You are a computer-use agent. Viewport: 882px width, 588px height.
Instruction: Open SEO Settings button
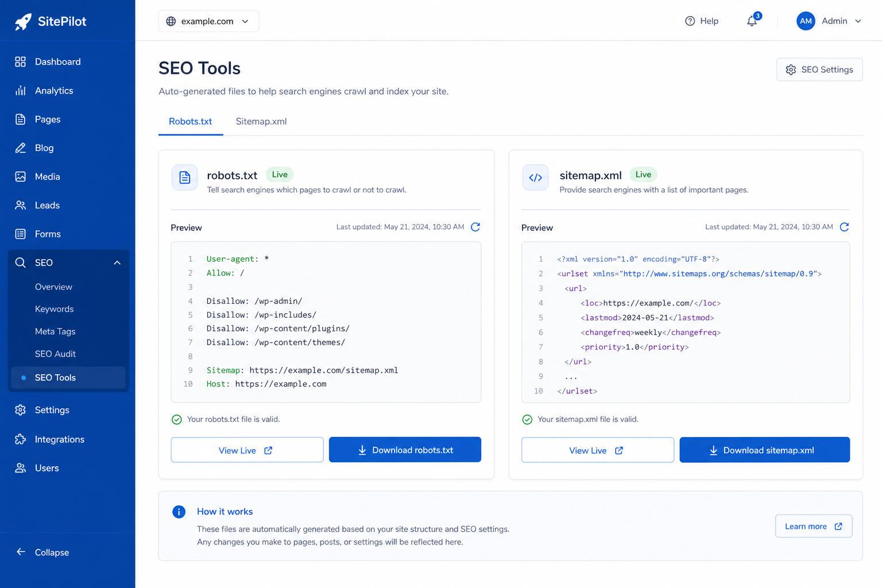819,69
